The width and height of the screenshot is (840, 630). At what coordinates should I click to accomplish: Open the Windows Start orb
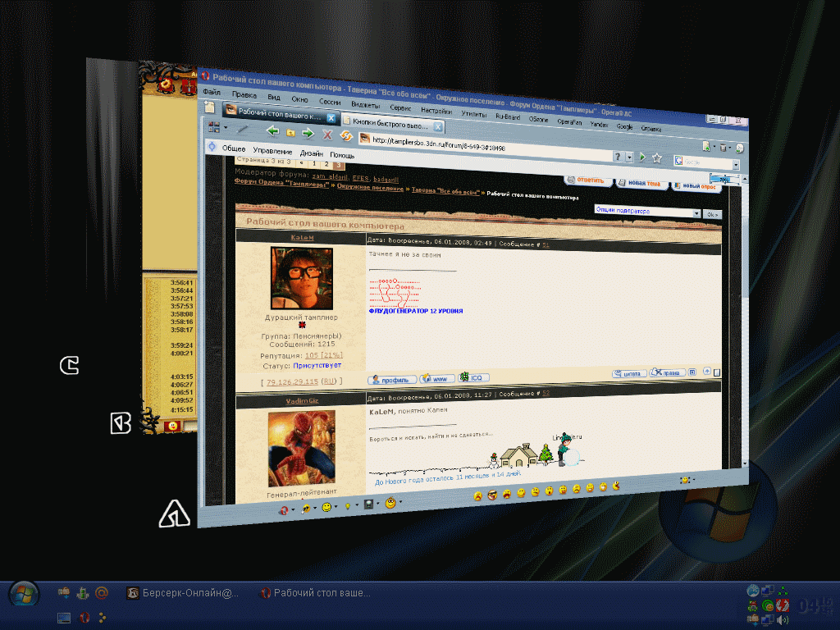pyautogui.click(x=24, y=595)
